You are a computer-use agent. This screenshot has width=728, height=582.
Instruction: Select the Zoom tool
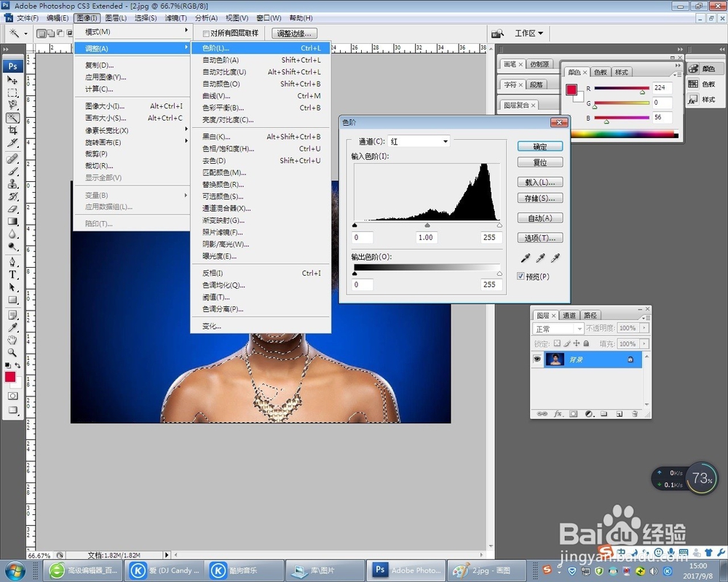click(12, 353)
